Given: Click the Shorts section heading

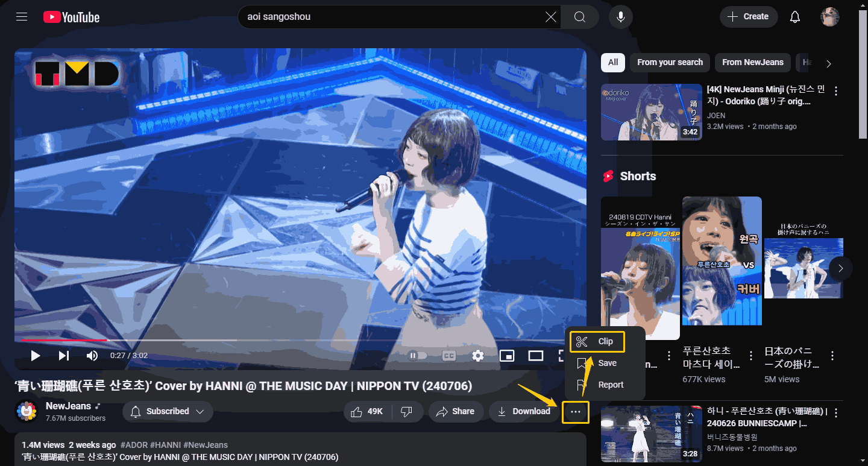Looking at the screenshot, I should (x=638, y=176).
